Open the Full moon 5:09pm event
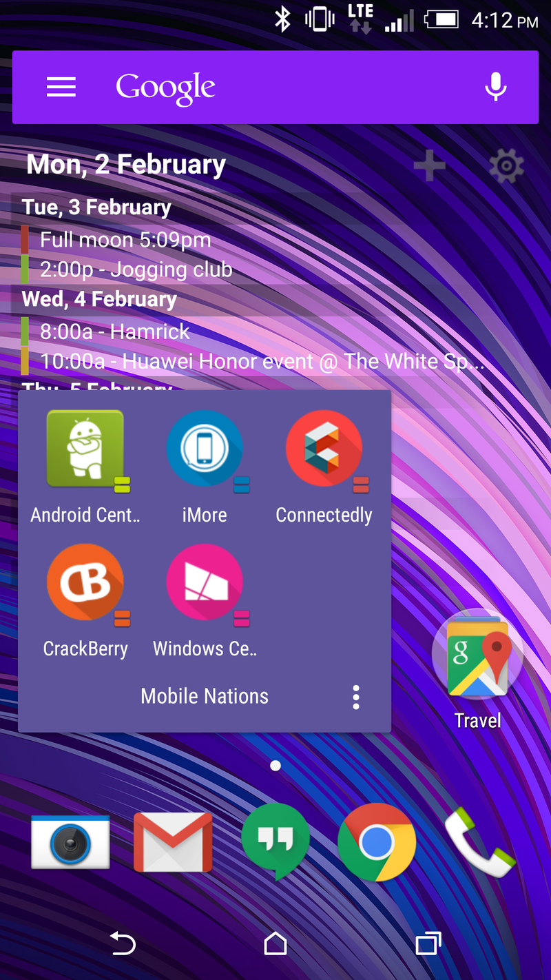The height and width of the screenshot is (980, 551). [125, 240]
